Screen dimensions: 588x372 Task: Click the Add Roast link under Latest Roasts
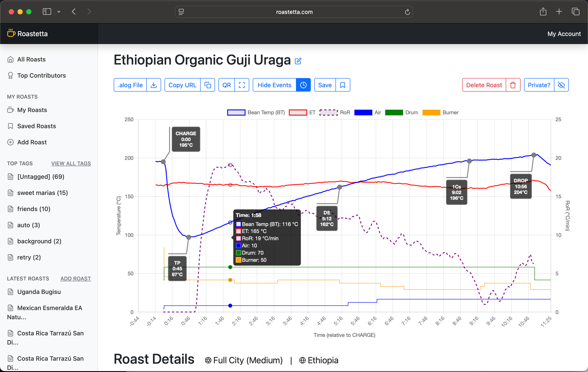(76, 279)
